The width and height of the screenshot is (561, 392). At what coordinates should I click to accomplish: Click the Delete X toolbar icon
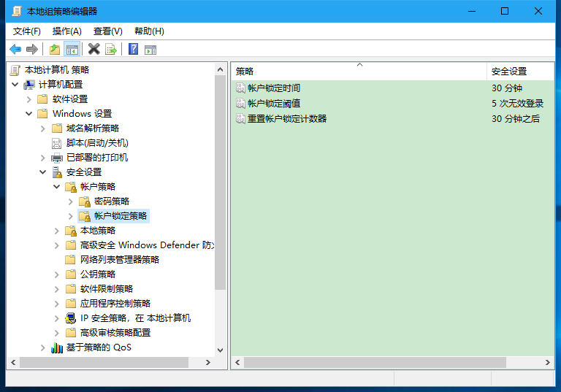point(94,49)
